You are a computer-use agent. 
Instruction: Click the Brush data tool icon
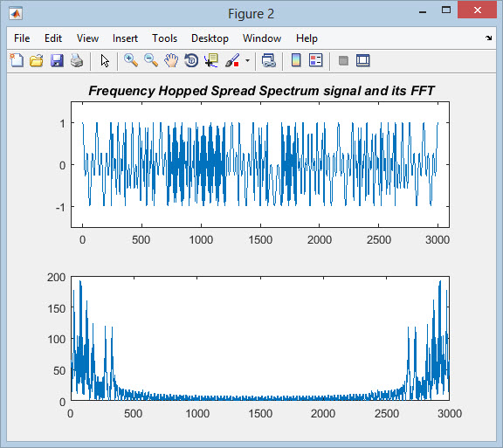(232, 60)
